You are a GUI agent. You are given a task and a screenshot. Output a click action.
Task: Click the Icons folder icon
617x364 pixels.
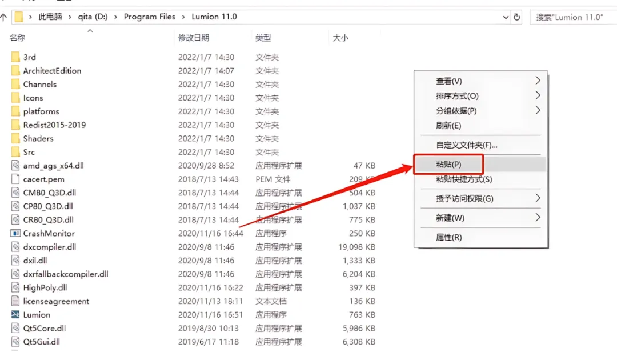pos(15,98)
